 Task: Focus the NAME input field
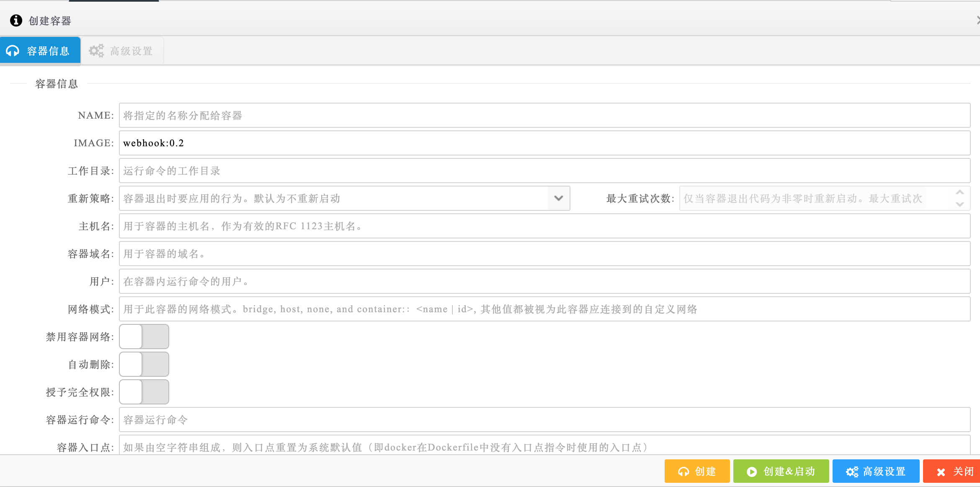(x=544, y=115)
